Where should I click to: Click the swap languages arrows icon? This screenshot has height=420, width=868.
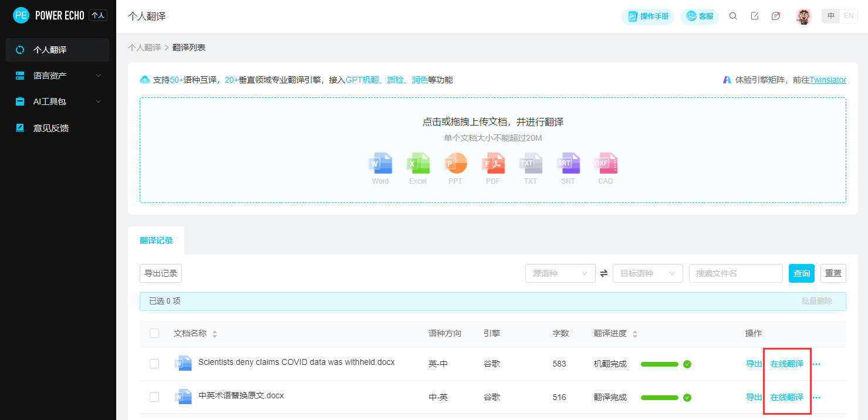[604, 273]
